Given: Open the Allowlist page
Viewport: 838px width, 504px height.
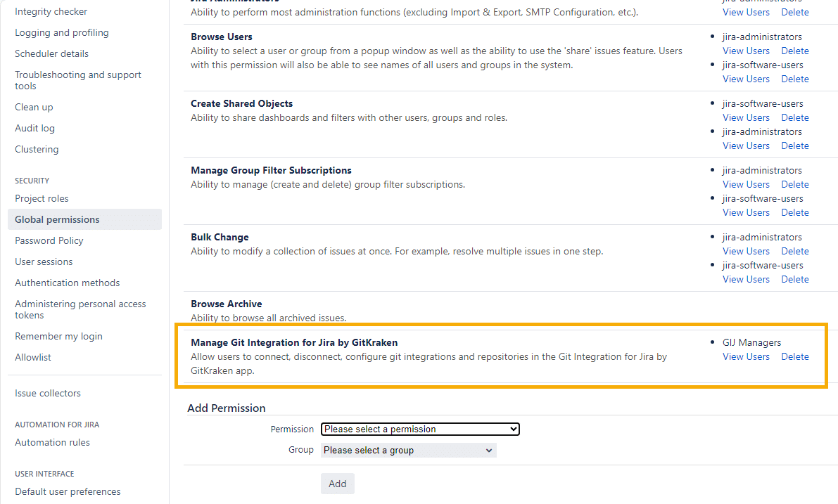Looking at the screenshot, I should point(33,357).
